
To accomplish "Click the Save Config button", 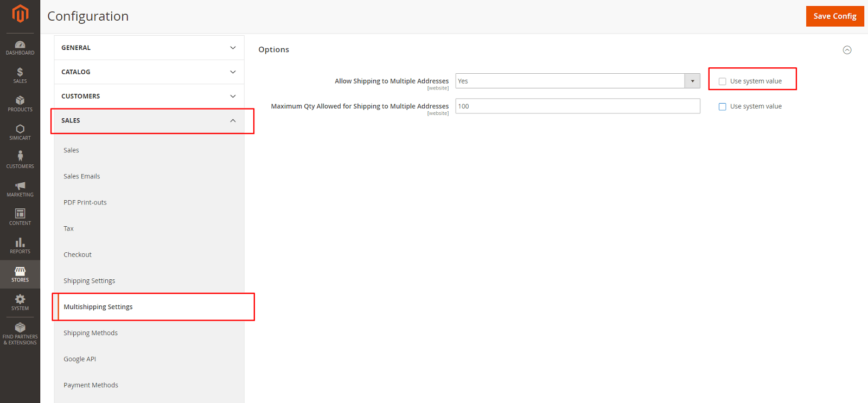I will coord(834,16).
